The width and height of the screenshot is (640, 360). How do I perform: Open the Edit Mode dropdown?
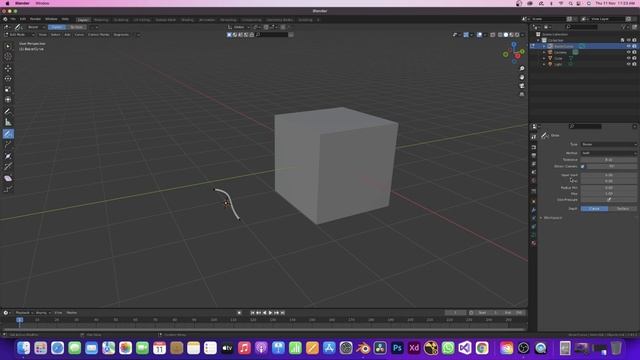(x=20, y=35)
